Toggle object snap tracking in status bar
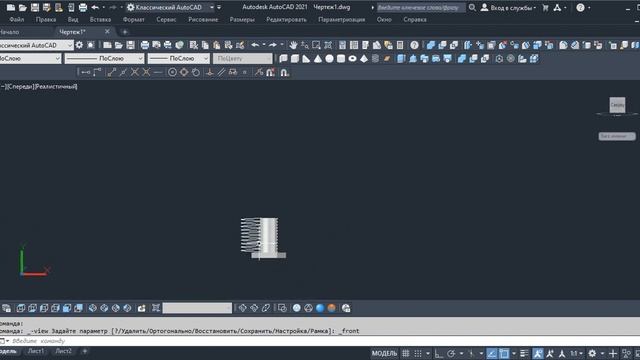Image resolution: width=640 pixels, height=360 pixels. (x=492, y=353)
